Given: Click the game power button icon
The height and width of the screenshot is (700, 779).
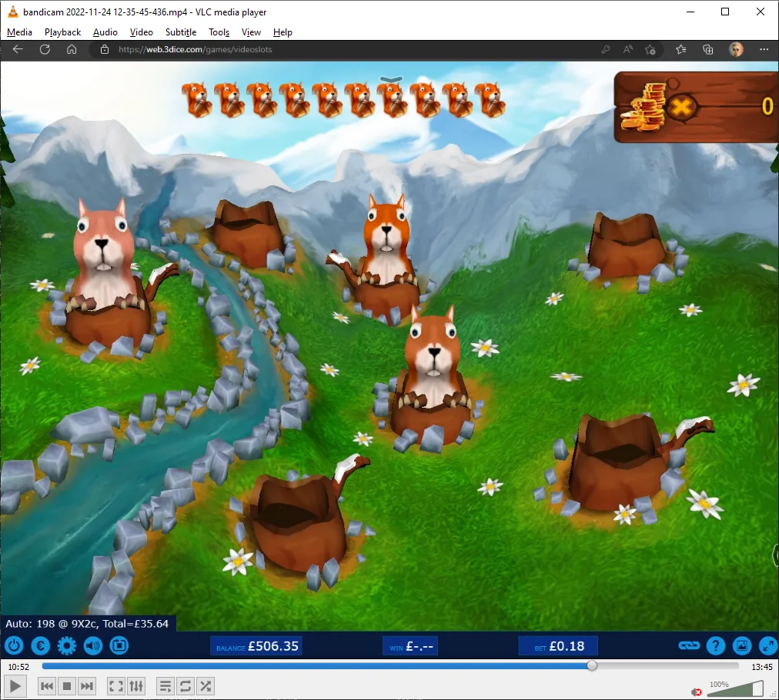Looking at the screenshot, I should pos(14,646).
